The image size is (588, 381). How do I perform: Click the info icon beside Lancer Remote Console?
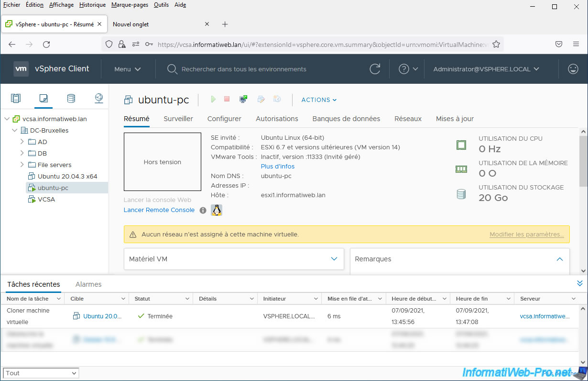(x=203, y=210)
